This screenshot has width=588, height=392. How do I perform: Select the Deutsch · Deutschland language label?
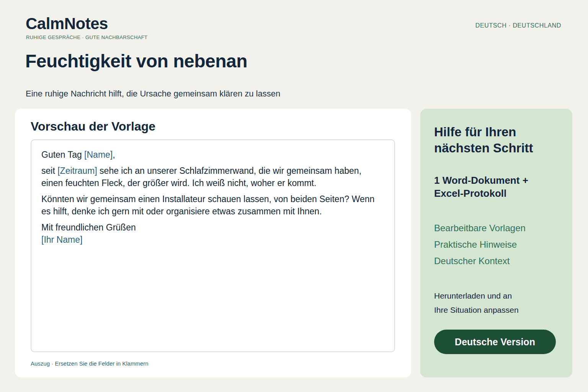point(518,25)
